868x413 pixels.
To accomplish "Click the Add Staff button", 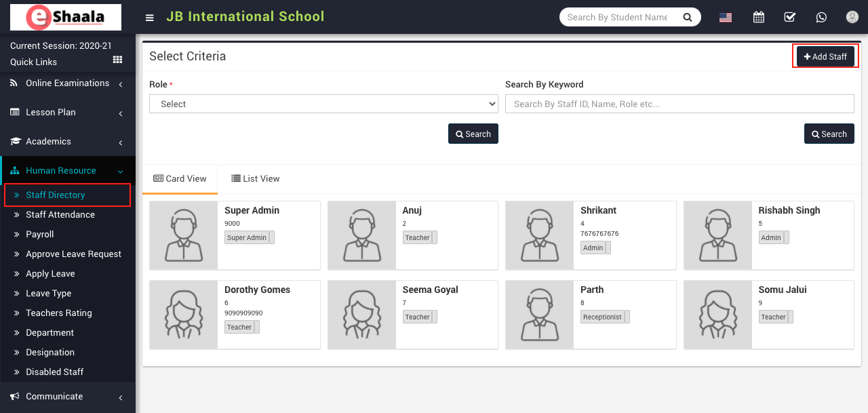I will click(825, 57).
